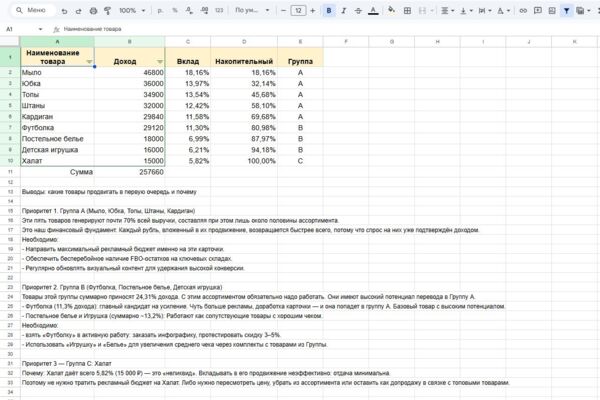Viewport: 600px width, 400px height.
Task: Insert a chart
Action: click(x=552, y=11)
